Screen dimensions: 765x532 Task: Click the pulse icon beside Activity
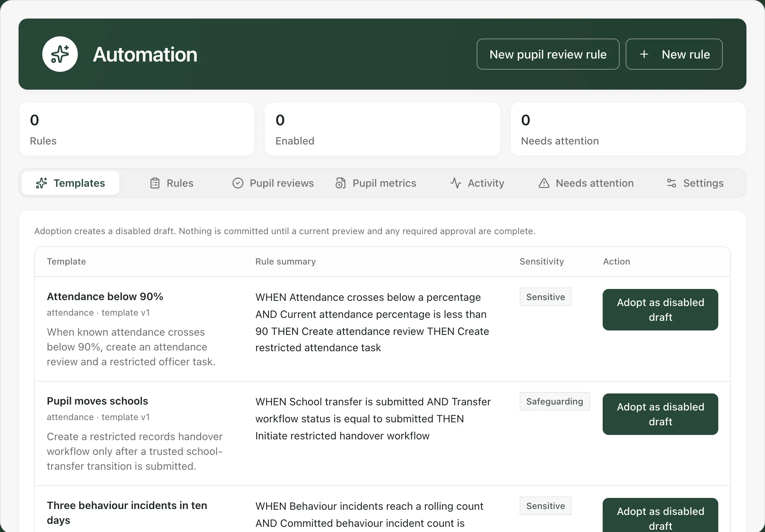456,183
